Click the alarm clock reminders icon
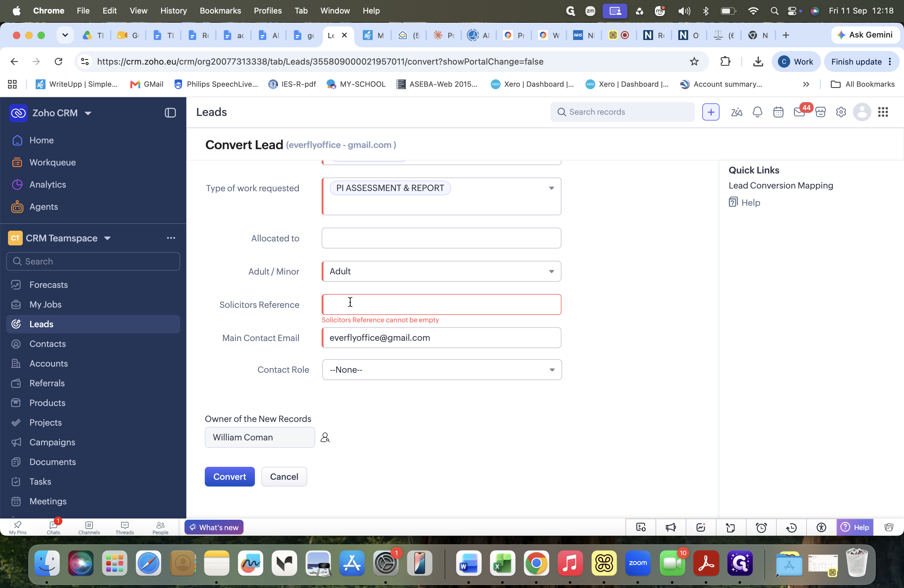This screenshot has width=904, height=588. click(x=761, y=527)
